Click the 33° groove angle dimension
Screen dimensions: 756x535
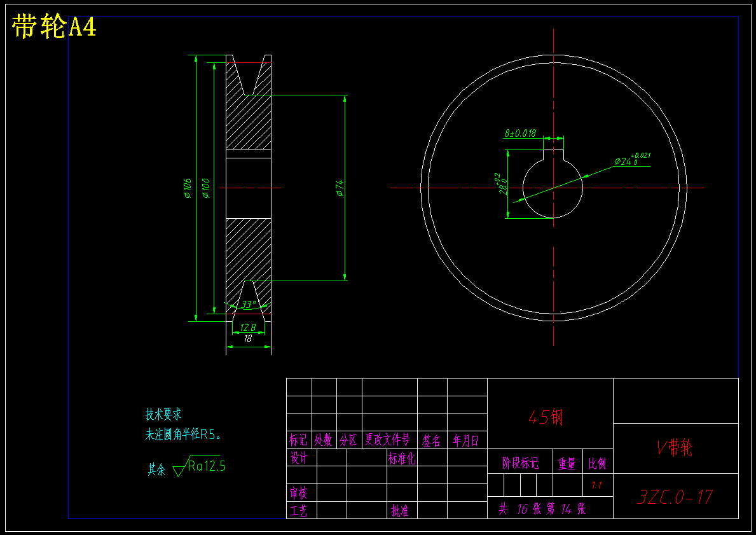[x=249, y=305]
